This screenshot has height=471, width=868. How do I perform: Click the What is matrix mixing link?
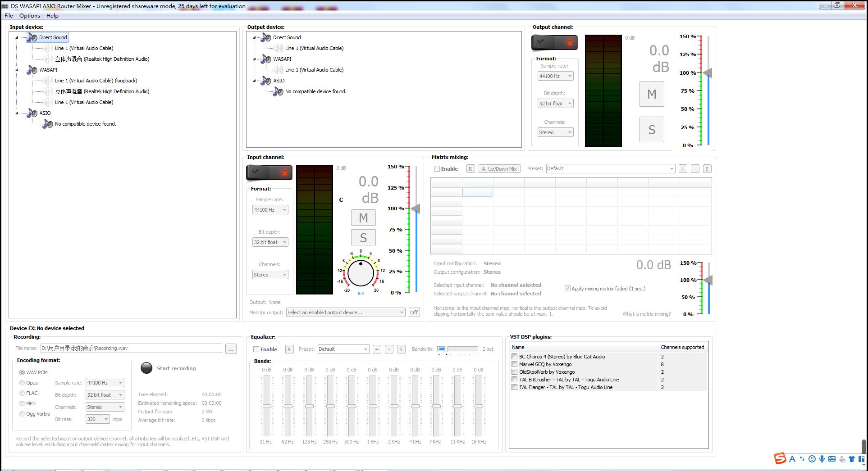click(x=646, y=314)
